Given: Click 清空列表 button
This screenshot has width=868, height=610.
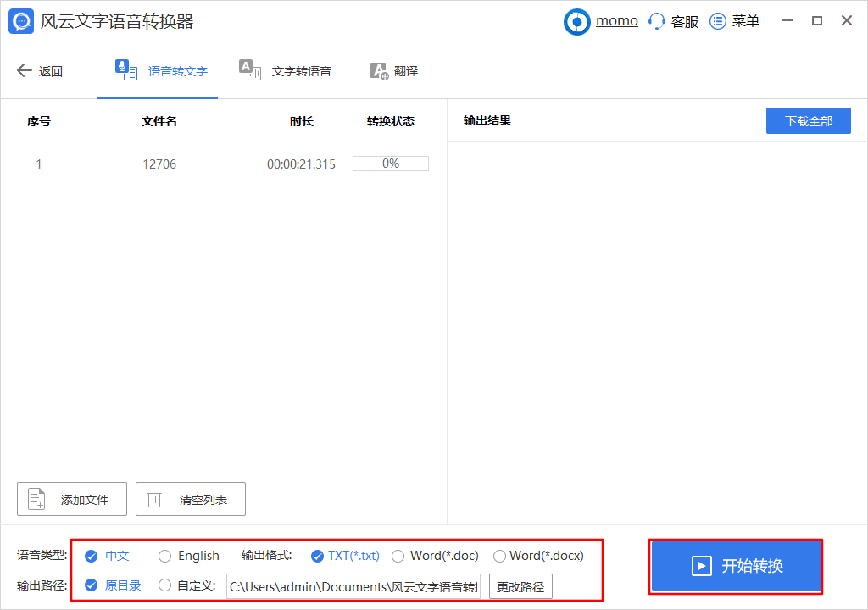Looking at the screenshot, I should [x=191, y=499].
